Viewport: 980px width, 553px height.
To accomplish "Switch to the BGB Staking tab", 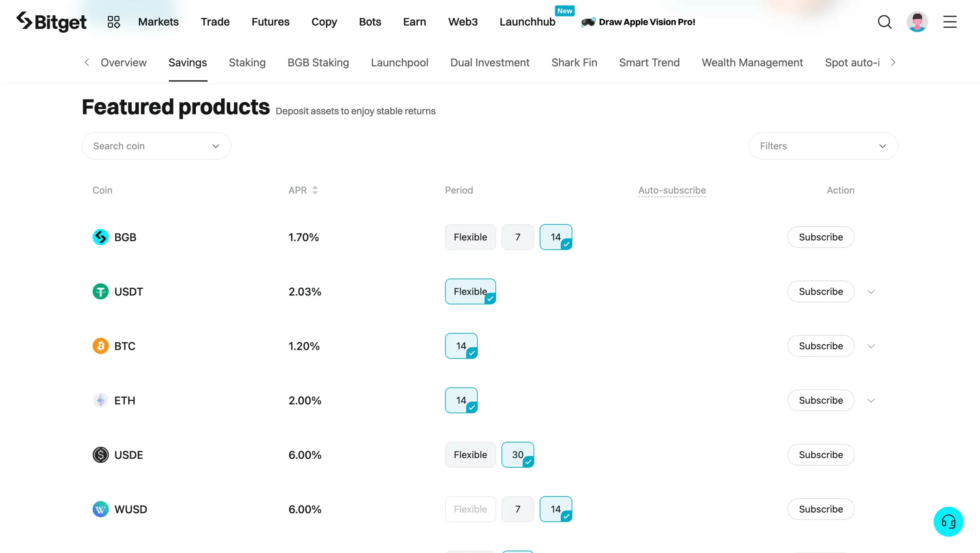I will pyautogui.click(x=318, y=62).
